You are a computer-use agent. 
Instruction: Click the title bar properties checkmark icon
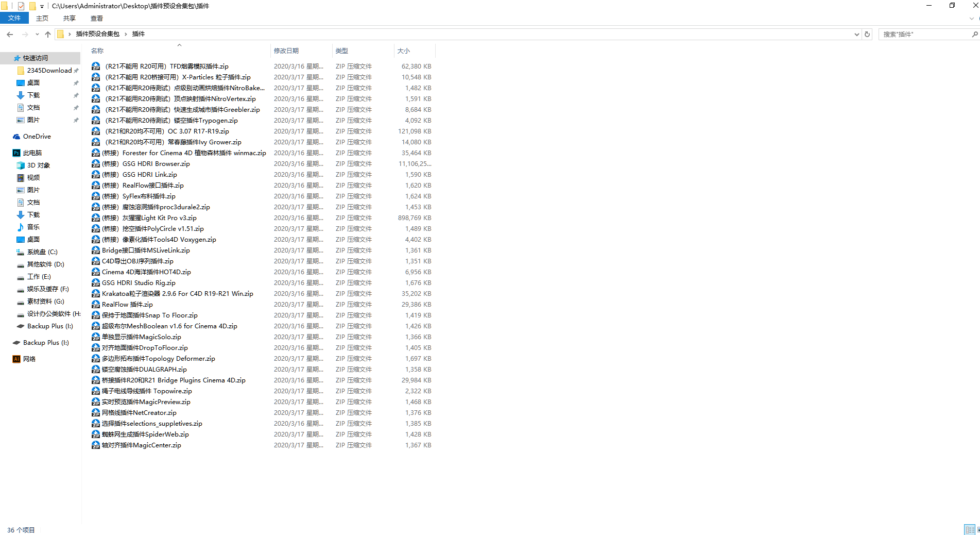(21, 6)
